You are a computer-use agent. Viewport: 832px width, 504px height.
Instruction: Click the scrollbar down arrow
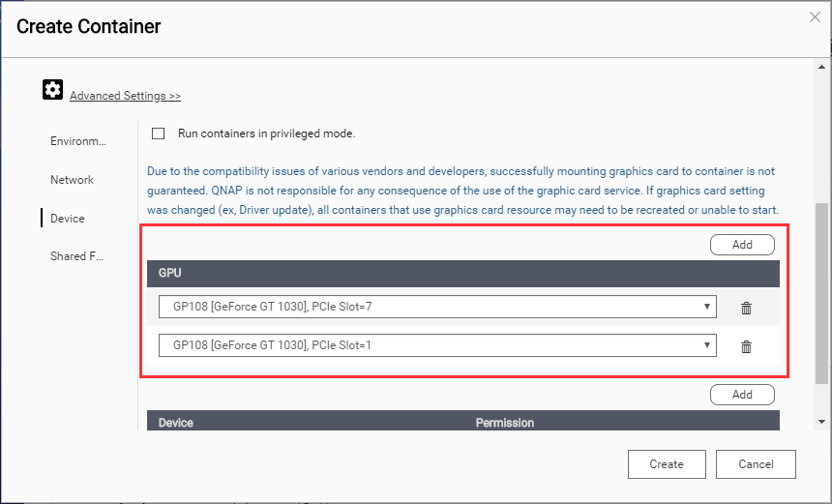tap(822, 422)
